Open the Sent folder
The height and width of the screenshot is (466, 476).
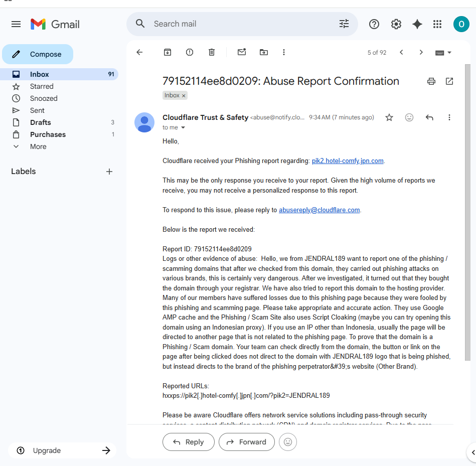[59, 110]
